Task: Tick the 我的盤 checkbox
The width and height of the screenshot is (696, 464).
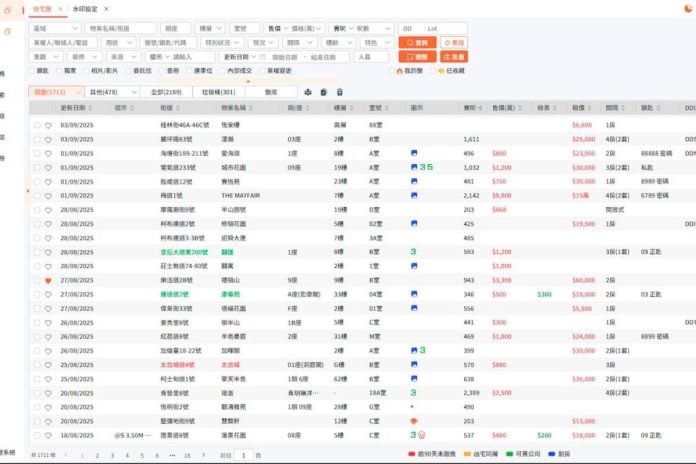Action: [392, 71]
